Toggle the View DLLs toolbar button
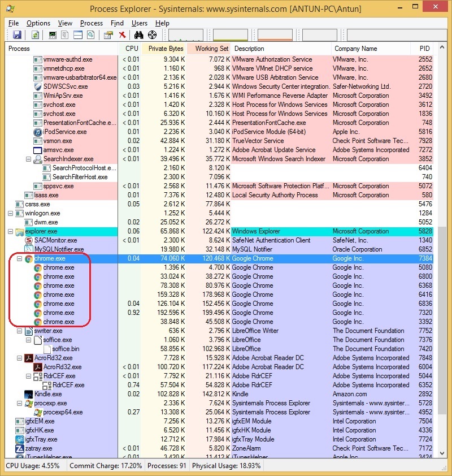 (x=90, y=34)
